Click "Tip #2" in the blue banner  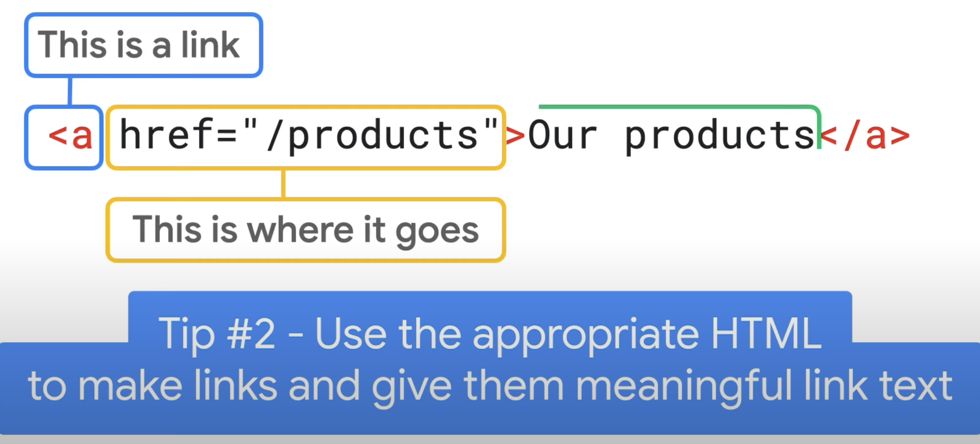click(217, 334)
